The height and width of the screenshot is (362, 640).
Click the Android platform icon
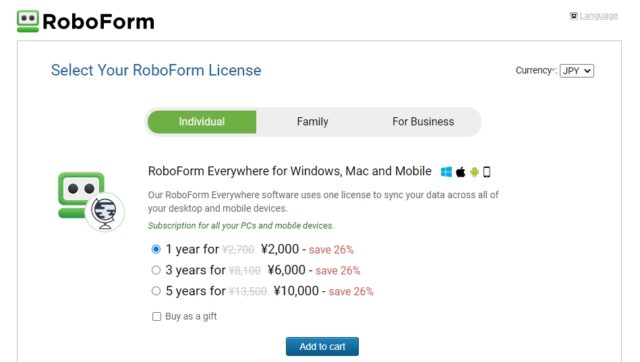(x=474, y=172)
